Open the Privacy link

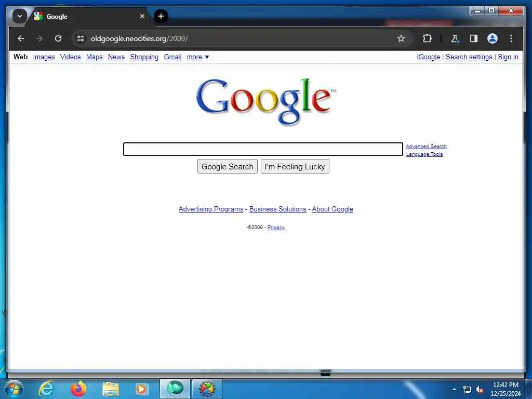point(276,228)
